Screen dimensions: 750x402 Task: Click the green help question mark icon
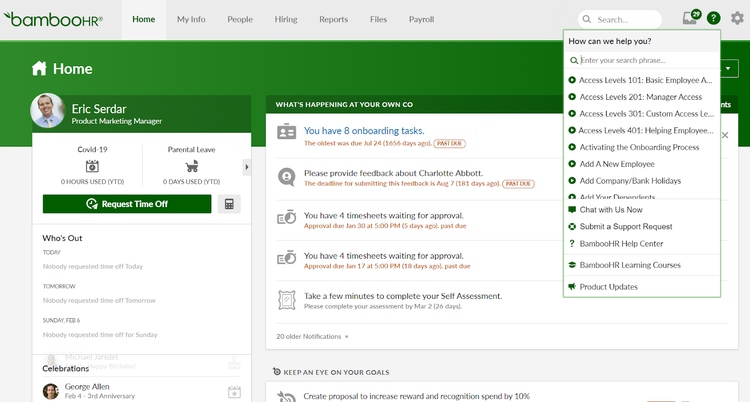tap(713, 18)
